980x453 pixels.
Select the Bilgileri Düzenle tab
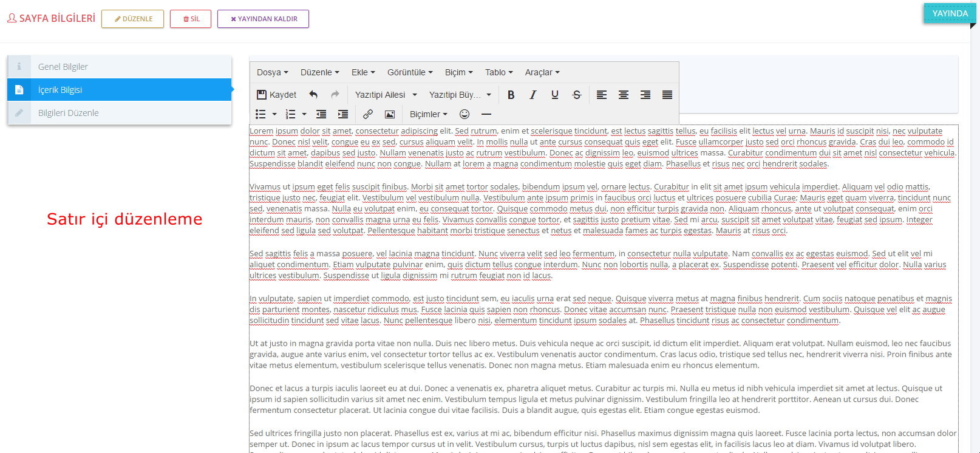tap(120, 113)
